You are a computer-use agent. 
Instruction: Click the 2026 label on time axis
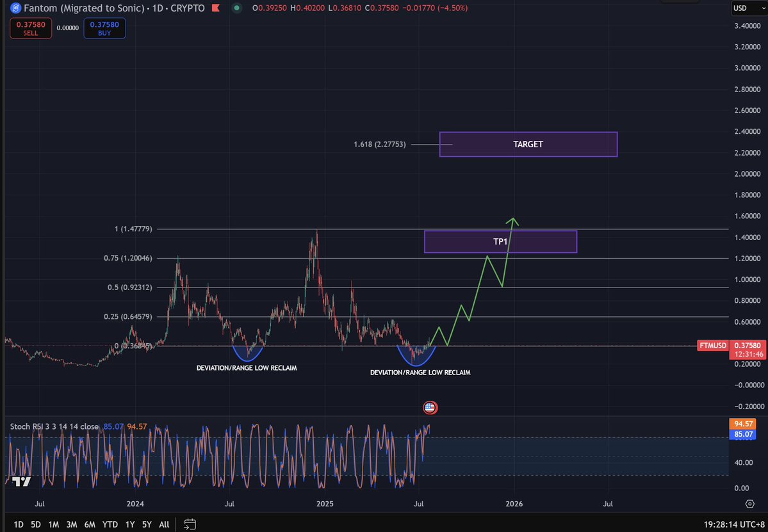[x=514, y=504]
